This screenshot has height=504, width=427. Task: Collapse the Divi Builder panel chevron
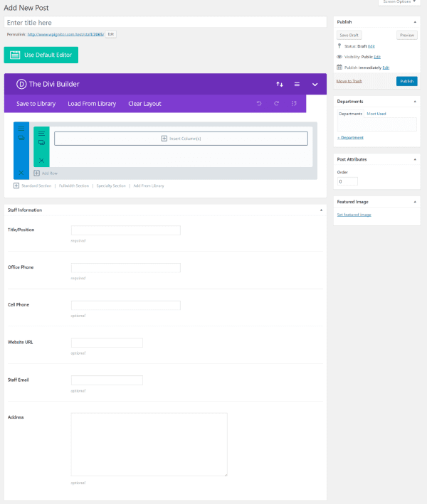pyautogui.click(x=315, y=84)
